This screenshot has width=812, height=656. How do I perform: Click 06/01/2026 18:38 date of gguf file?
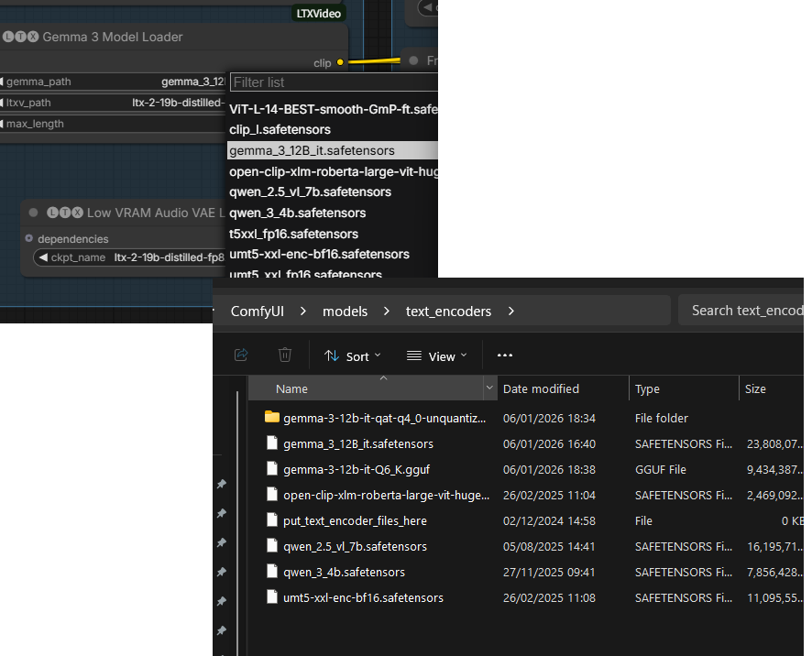[549, 470]
